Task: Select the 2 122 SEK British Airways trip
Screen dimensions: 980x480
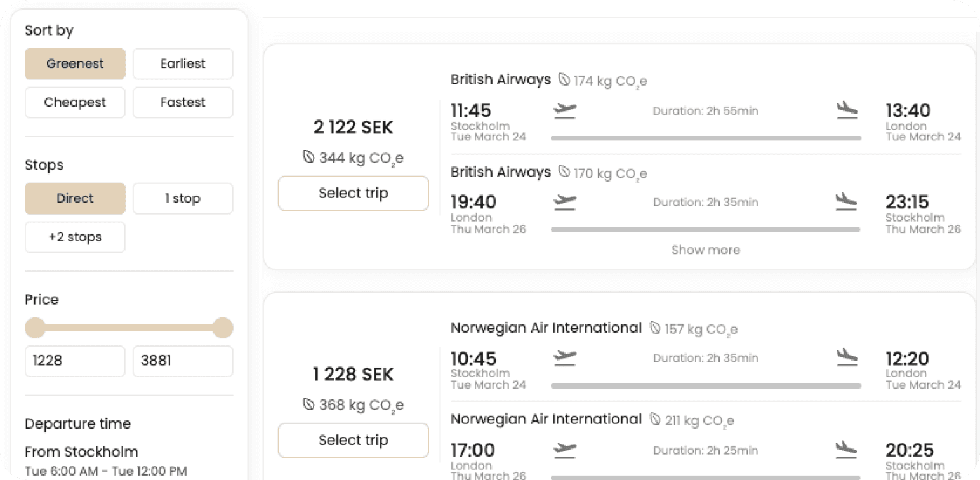Action: pyautogui.click(x=353, y=193)
